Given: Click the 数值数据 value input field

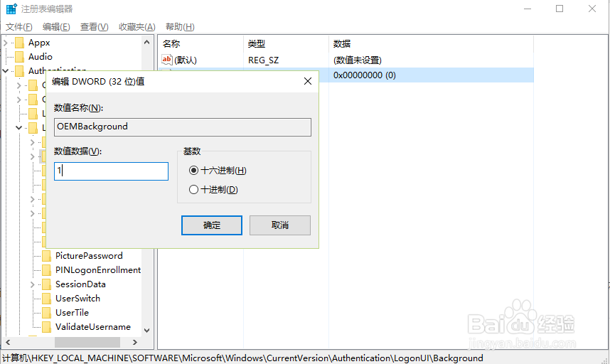Looking at the screenshot, I should point(111,171).
